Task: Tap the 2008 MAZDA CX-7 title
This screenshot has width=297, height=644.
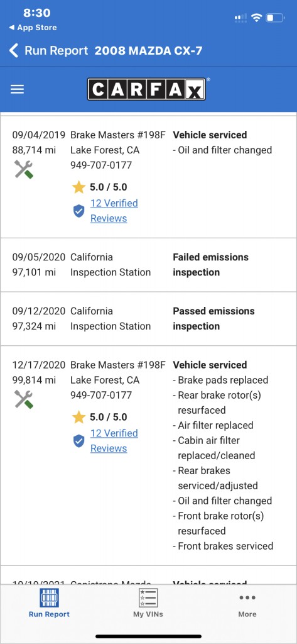Action: pos(148,51)
